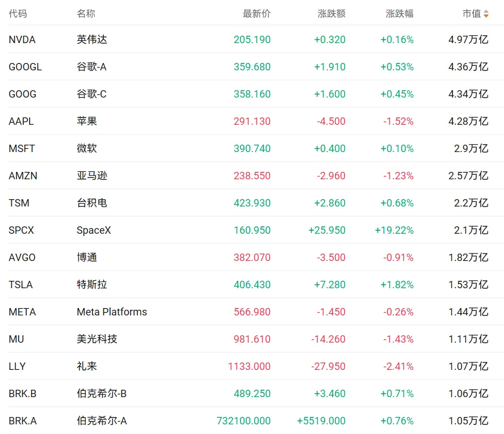Open the 特斯拉 stock page
Image resolution: width=504 pixels, height=434 pixels.
92,285
